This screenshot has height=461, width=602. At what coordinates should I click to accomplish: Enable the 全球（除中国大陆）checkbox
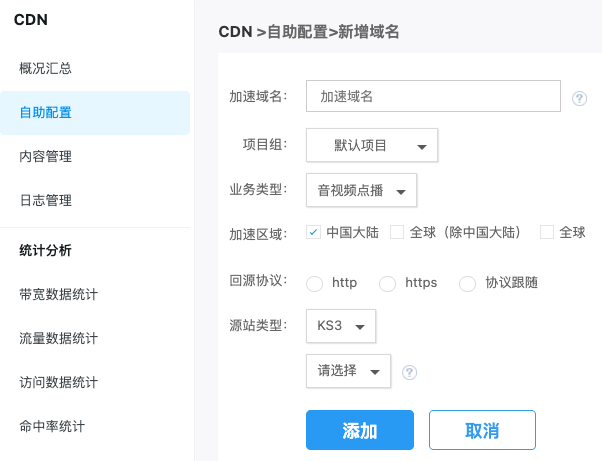[397, 232]
